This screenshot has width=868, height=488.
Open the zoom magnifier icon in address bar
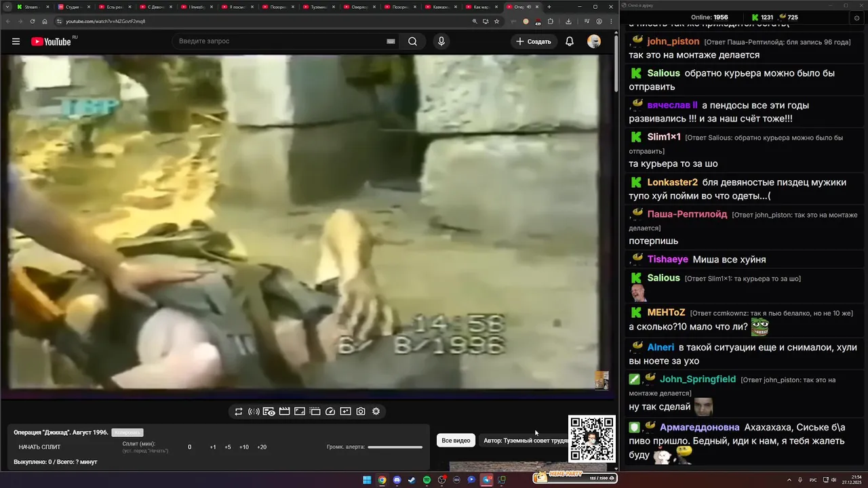[x=475, y=21]
